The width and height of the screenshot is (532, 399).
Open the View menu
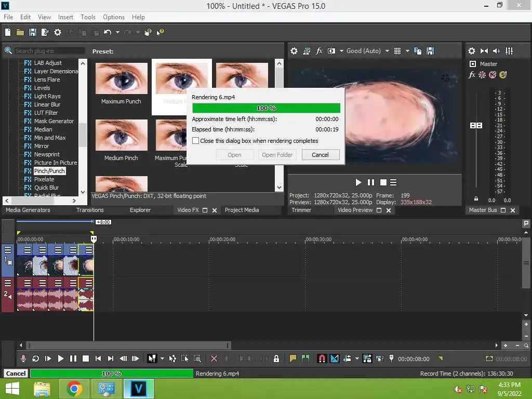[x=44, y=17]
